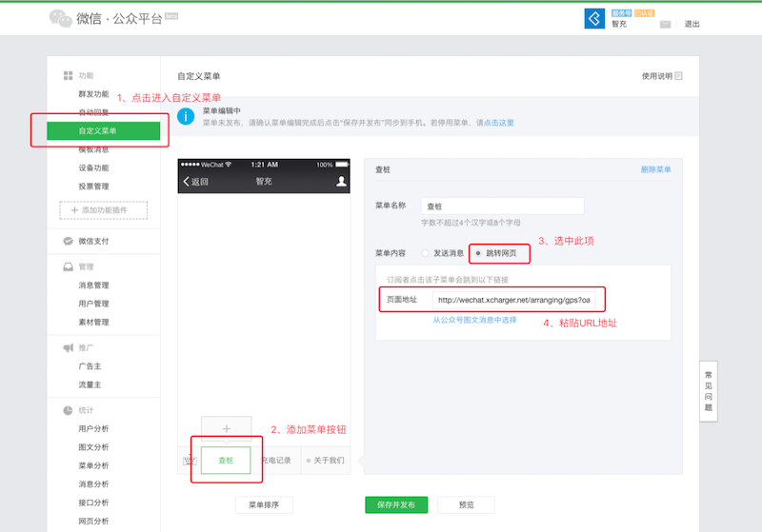
Task: Click the 页面地址 URL input field
Action: (513, 300)
